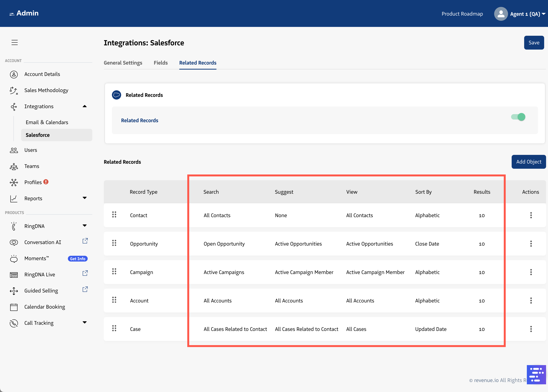Click the hamburger menu icon in sidebar

14,42
